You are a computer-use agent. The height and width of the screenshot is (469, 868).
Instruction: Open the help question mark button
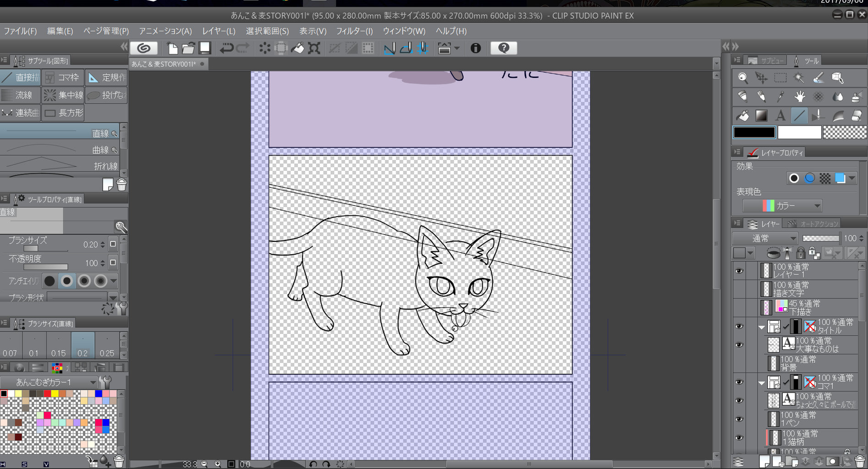pyautogui.click(x=504, y=48)
